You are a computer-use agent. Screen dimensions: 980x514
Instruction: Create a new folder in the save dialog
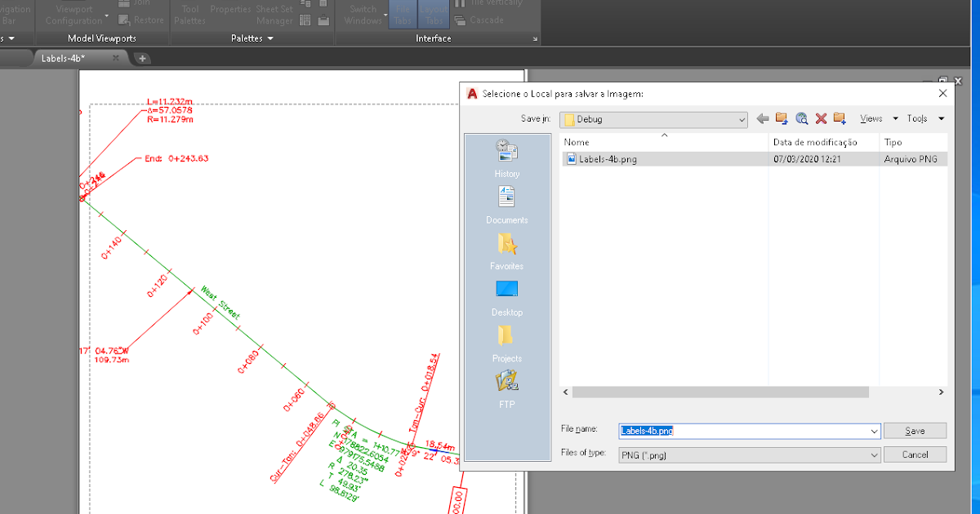pos(840,118)
